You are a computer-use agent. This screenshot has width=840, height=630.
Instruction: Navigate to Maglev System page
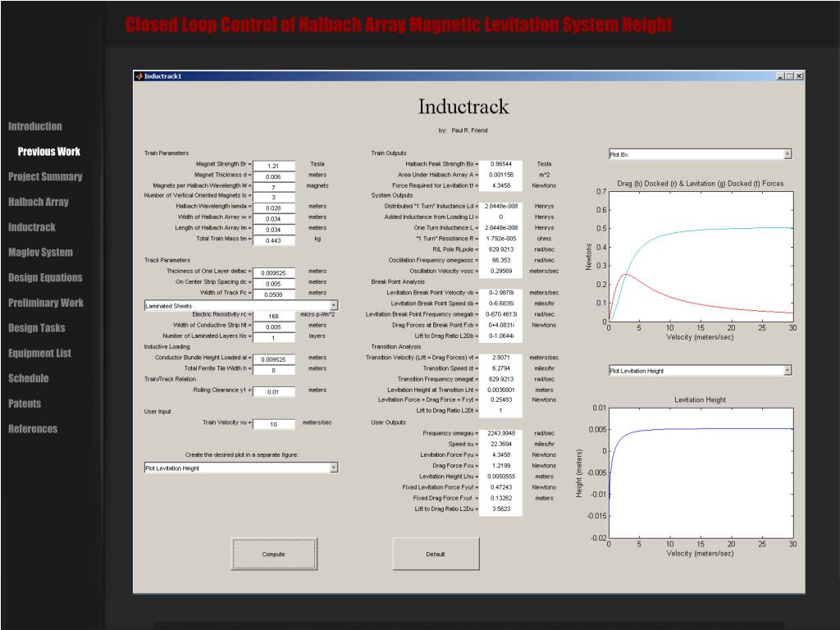(x=40, y=253)
